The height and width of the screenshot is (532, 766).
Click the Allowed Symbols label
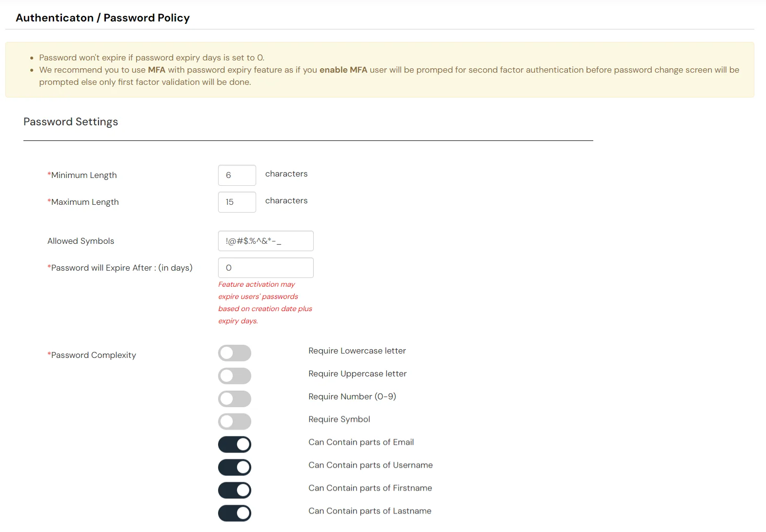pyautogui.click(x=81, y=241)
